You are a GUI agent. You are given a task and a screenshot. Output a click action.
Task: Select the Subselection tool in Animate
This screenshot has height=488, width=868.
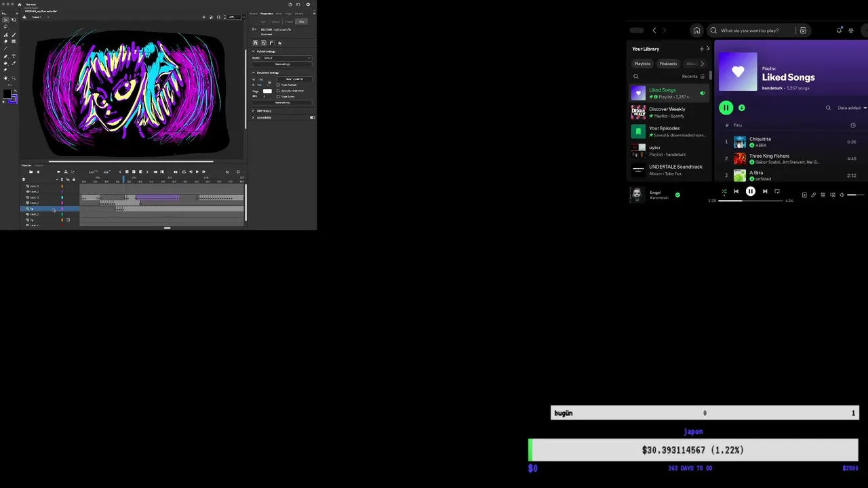(14, 20)
